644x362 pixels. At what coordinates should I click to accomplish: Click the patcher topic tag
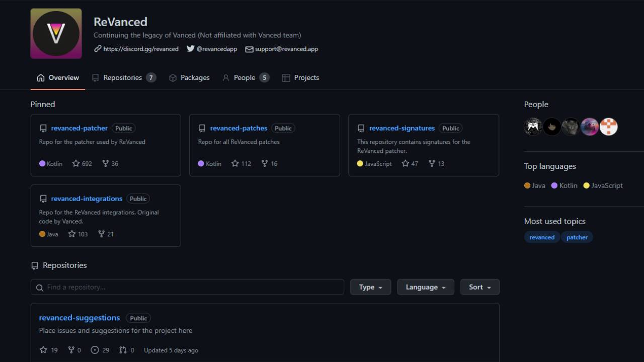click(x=577, y=237)
